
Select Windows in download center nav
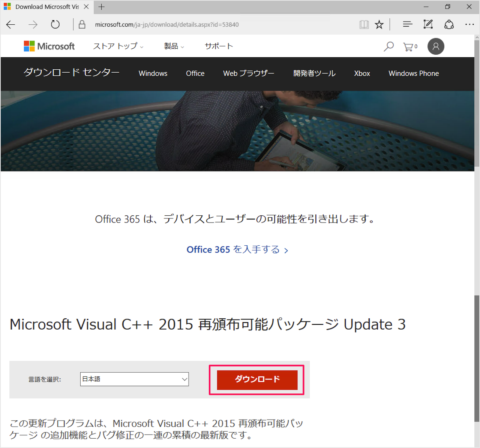153,73
